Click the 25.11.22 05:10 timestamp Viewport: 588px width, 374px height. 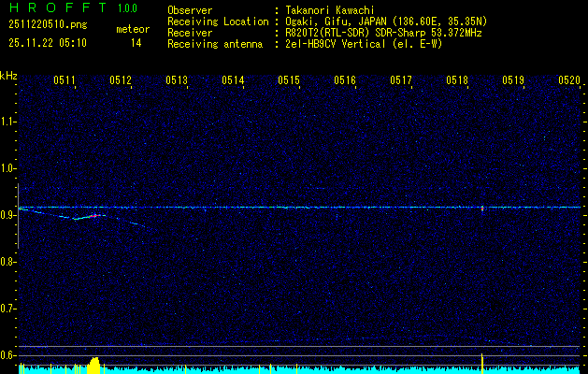(x=47, y=43)
